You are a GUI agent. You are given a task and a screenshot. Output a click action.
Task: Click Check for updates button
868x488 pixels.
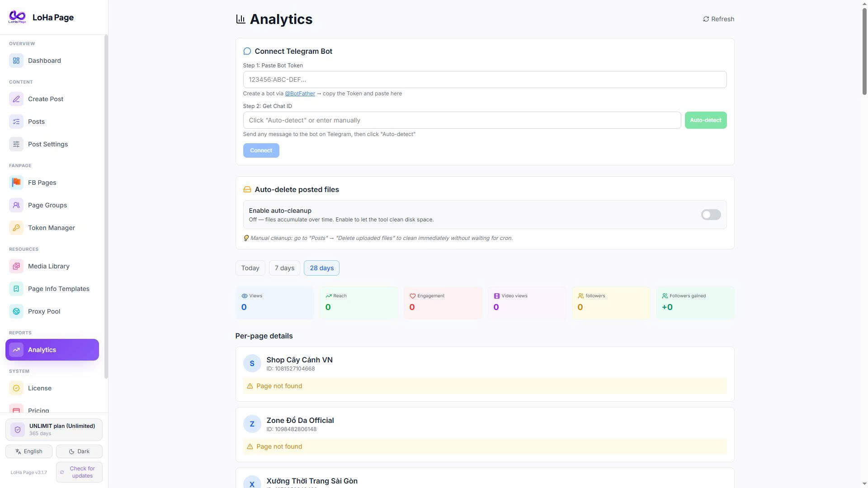pyautogui.click(x=79, y=472)
